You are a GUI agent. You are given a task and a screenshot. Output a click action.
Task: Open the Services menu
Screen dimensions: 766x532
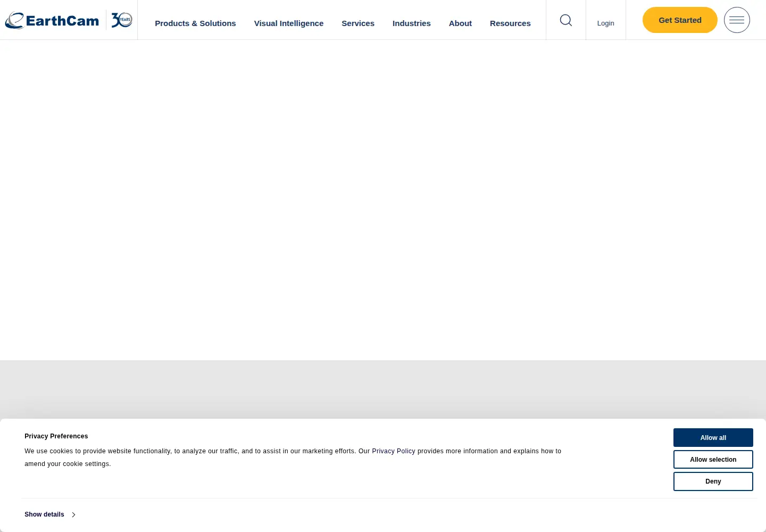(358, 23)
